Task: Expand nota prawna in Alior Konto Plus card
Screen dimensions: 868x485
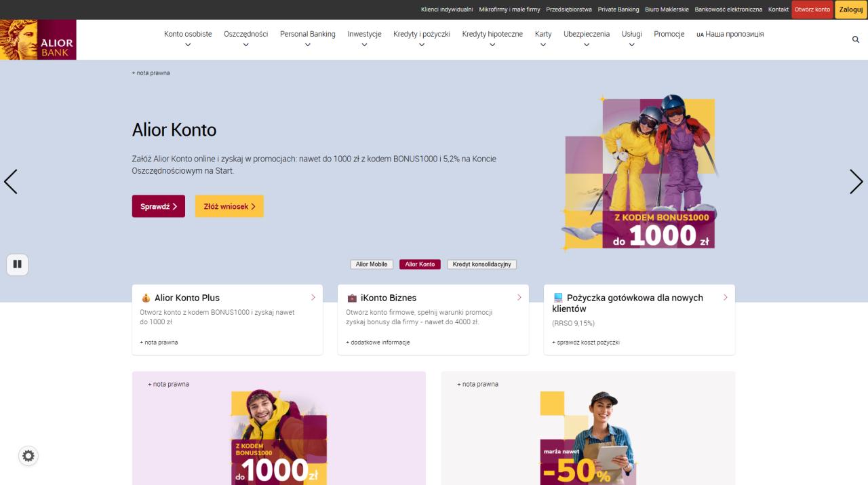Action: click(159, 343)
